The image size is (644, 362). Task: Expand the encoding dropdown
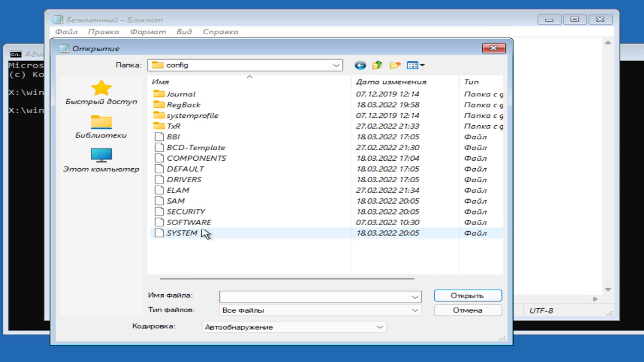(380, 327)
